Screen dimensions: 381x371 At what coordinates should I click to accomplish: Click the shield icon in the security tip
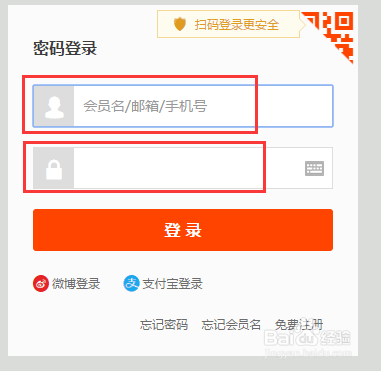click(x=180, y=25)
